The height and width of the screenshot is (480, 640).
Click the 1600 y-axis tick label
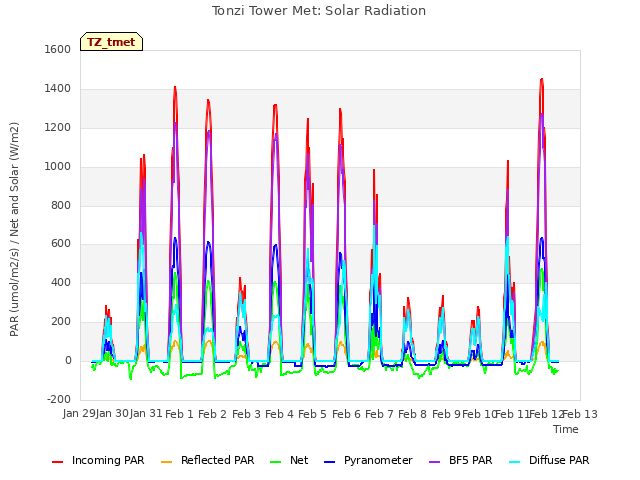[x=58, y=49]
